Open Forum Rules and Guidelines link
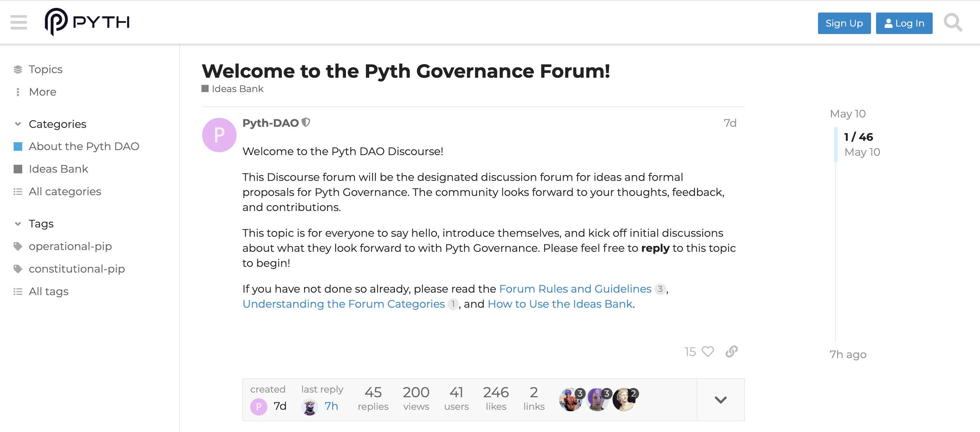The height and width of the screenshot is (432, 980). click(x=575, y=289)
